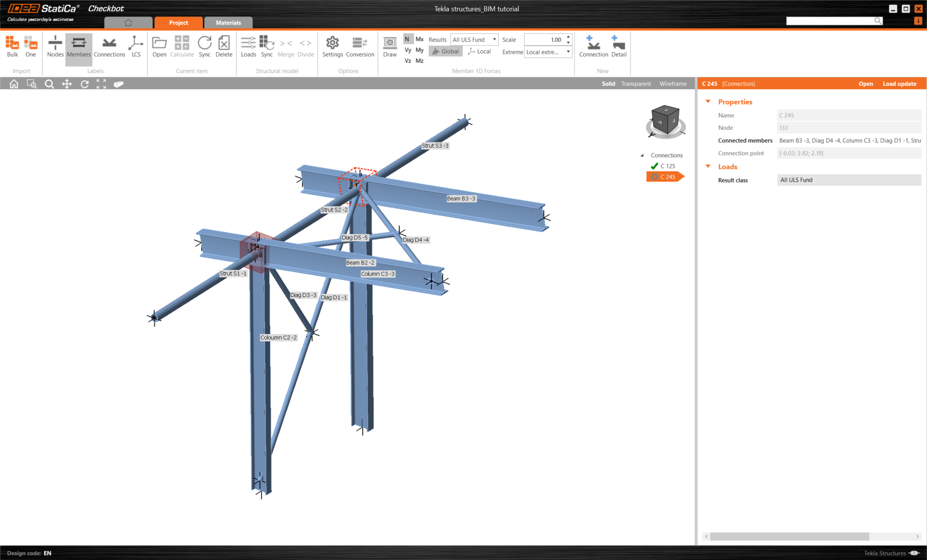Image resolution: width=927 pixels, height=560 pixels.
Task: Select connection C 125 in tree
Action: [667, 166]
